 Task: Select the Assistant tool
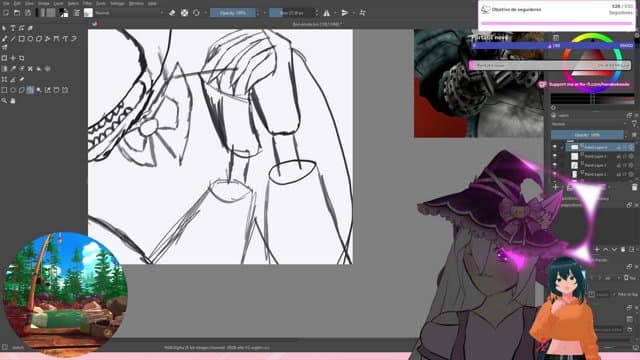(x=4, y=80)
